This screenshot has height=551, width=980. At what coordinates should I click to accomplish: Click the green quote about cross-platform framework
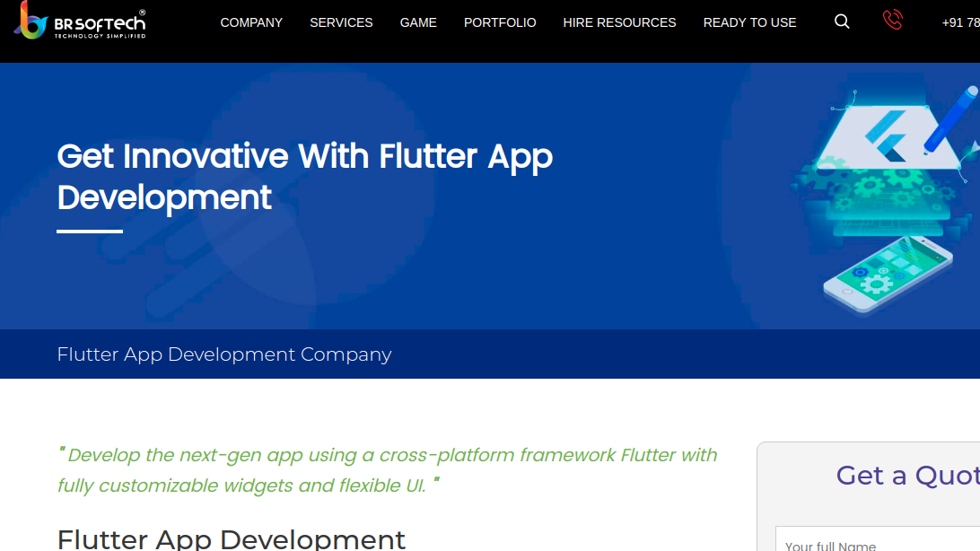(387, 470)
